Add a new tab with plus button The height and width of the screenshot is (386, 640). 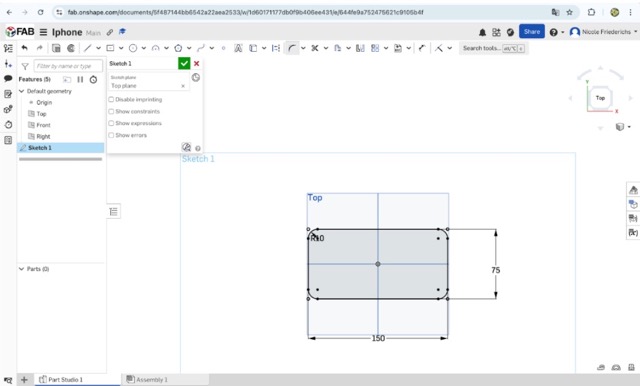click(x=24, y=380)
